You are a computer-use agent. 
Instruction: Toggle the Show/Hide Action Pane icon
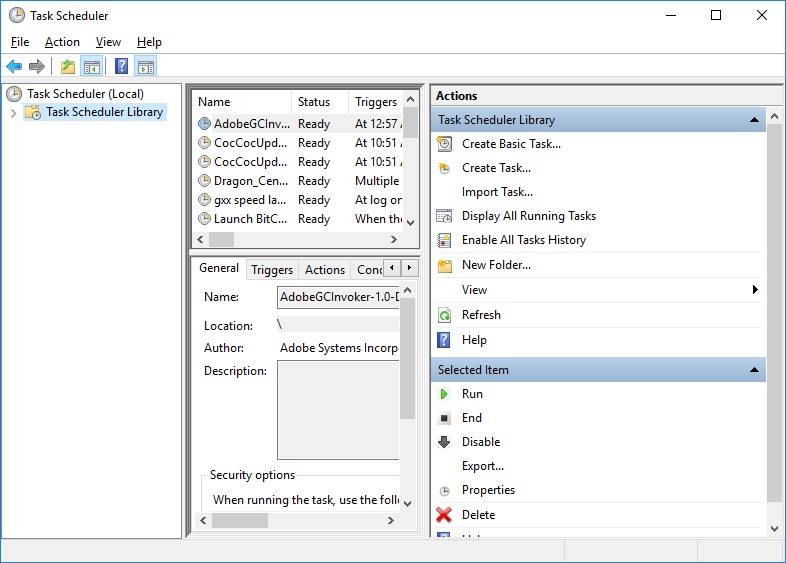point(146,66)
